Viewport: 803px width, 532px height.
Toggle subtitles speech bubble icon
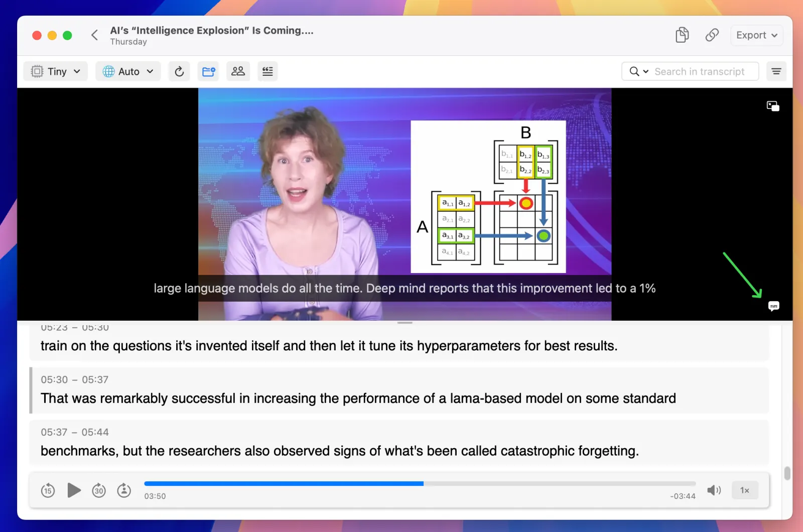774,306
